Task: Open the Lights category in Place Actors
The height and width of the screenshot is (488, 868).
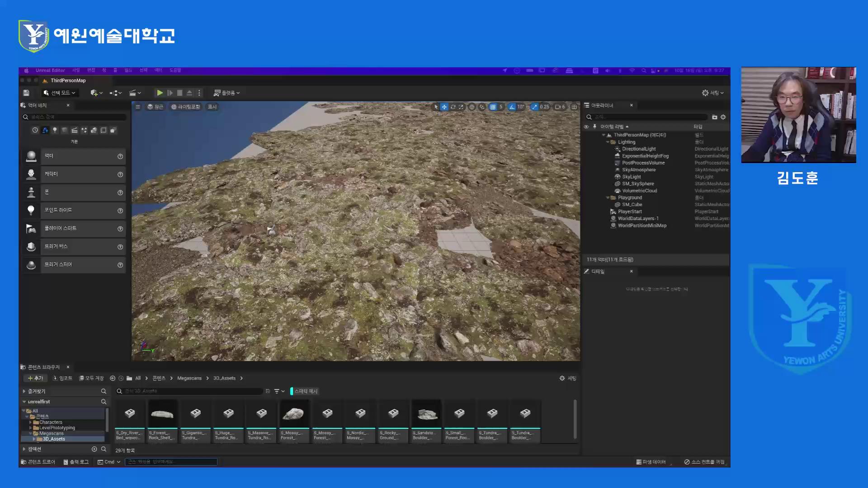Action: point(55,130)
